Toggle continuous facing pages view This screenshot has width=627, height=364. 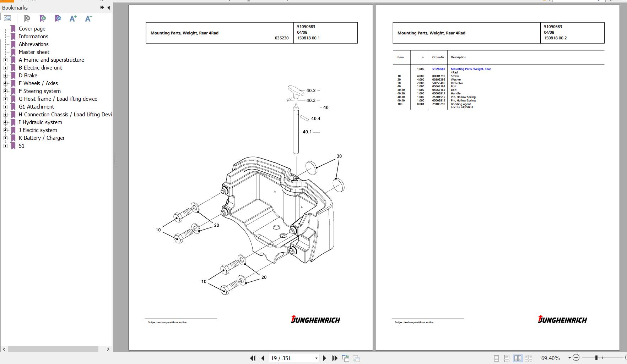pyautogui.click(x=529, y=358)
